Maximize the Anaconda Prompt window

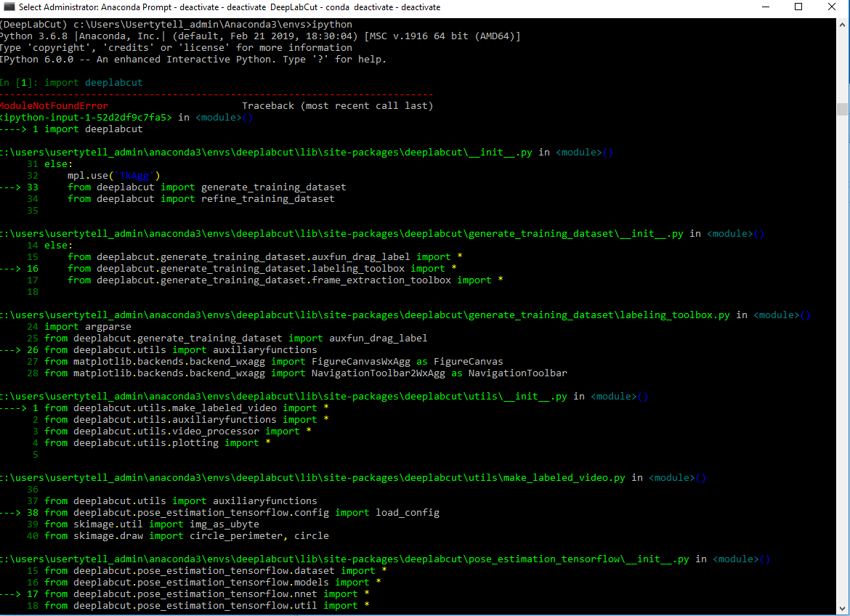798,8
